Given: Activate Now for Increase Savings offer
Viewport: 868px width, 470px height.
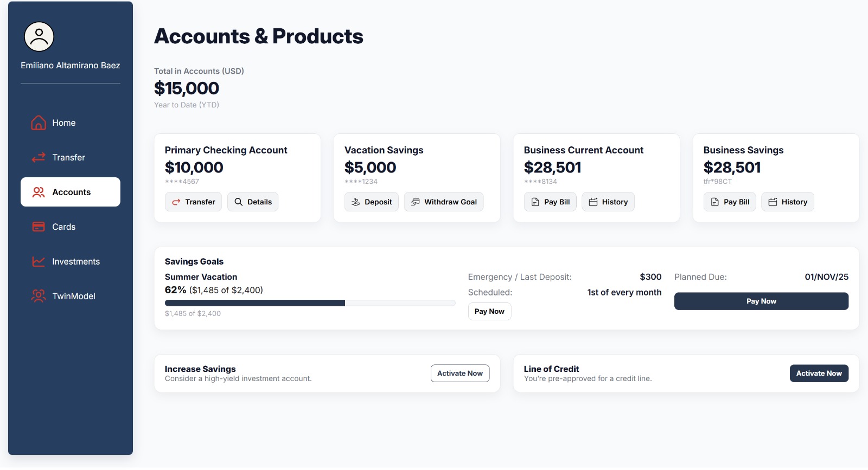Looking at the screenshot, I should (460, 373).
